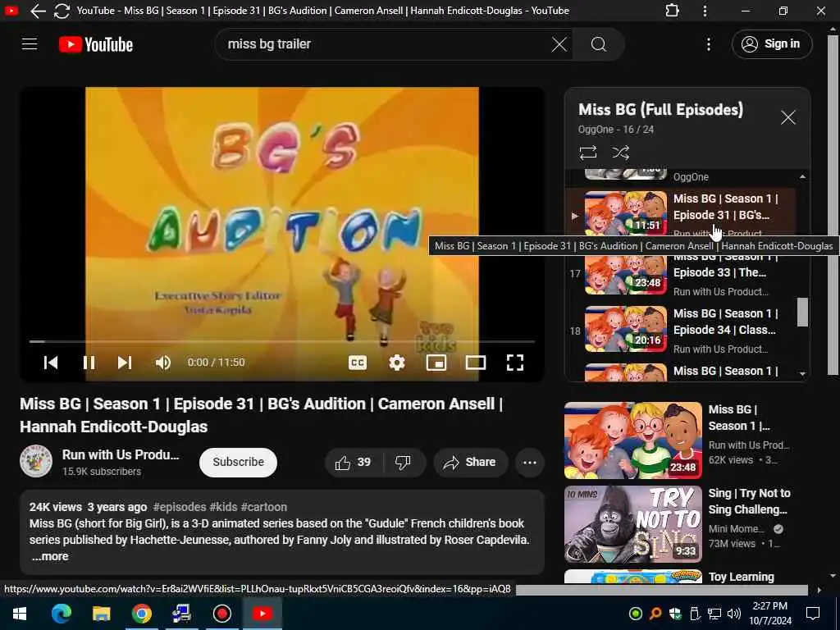Open player settings gear
The image size is (840, 630).
[396, 363]
